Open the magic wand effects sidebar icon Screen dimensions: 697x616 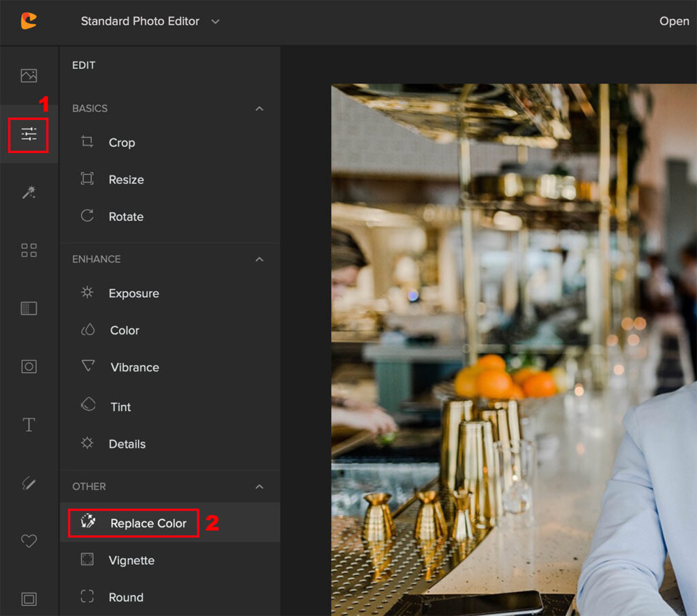(29, 192)
